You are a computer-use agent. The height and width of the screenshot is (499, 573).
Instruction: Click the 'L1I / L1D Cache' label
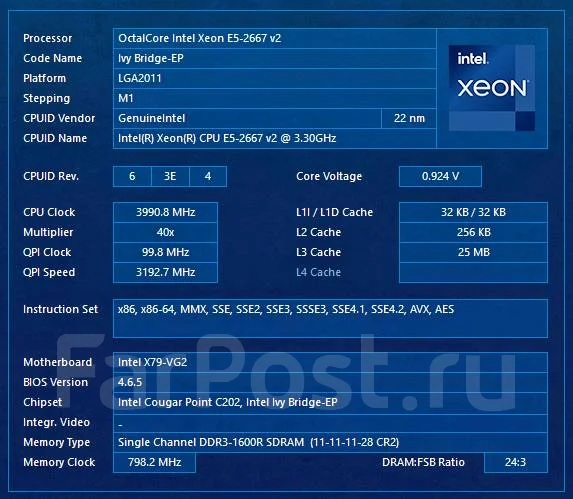(x=334, y=212)
